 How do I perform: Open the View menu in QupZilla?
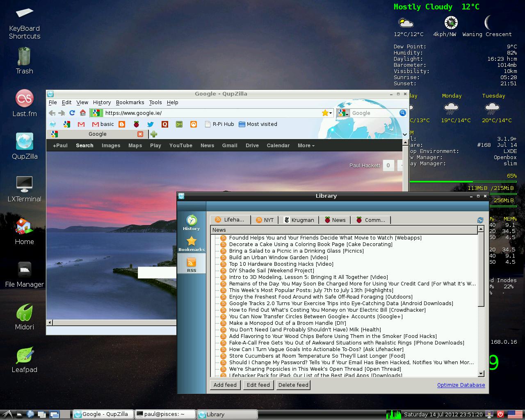pyautogui.click(x=82, y=103)
